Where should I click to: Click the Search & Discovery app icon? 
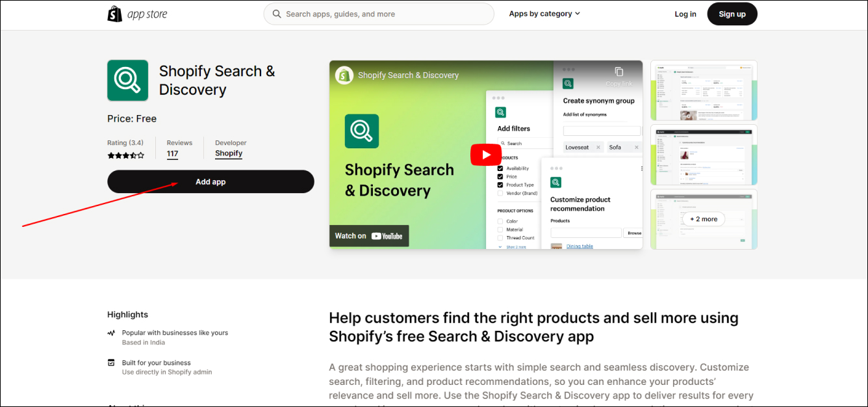click(127, 81)
